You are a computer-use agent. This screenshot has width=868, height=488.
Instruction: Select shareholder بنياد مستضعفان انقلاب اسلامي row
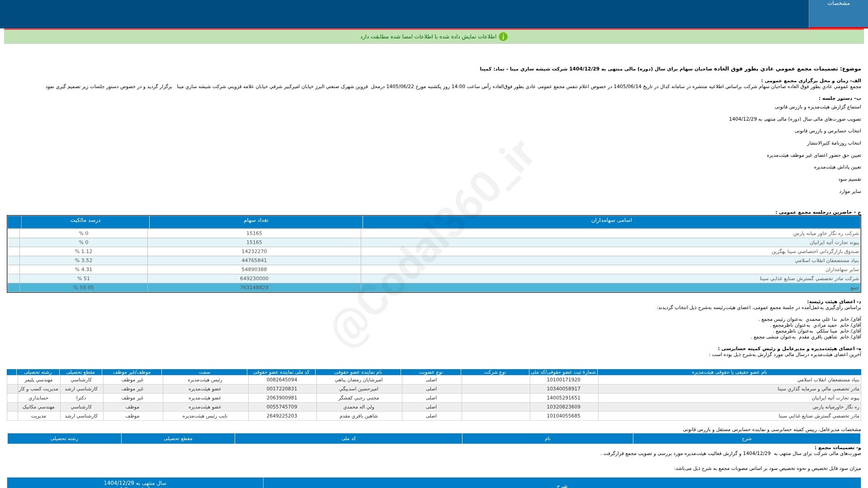tap(434, 261)
